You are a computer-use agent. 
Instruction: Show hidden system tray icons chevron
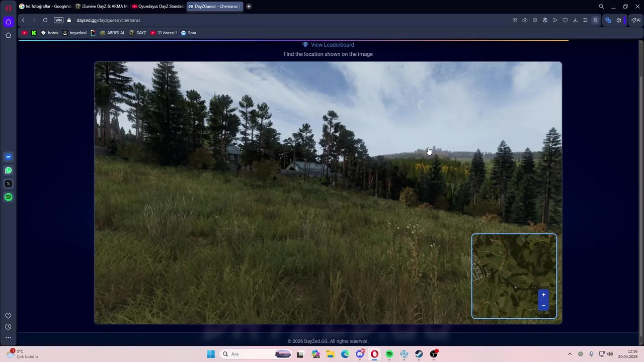pyautogui.click(x=570, y=354)
